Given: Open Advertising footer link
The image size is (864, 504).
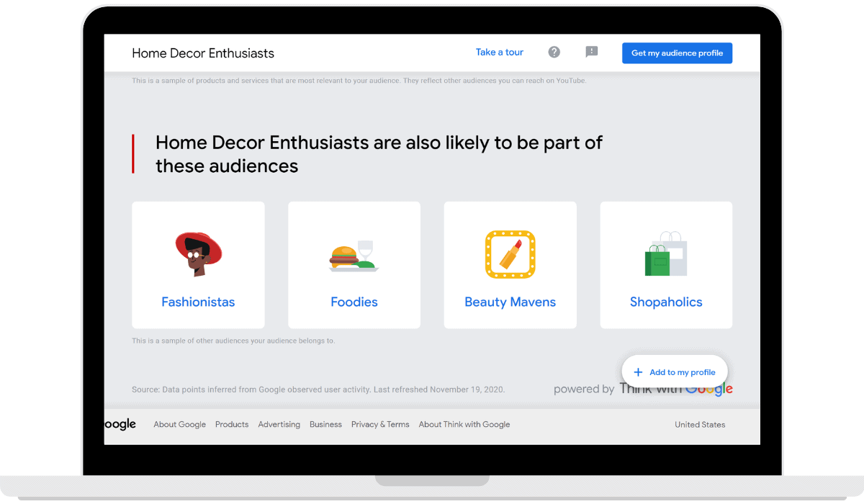Looking at the screenshot, I should pos(279,425).
